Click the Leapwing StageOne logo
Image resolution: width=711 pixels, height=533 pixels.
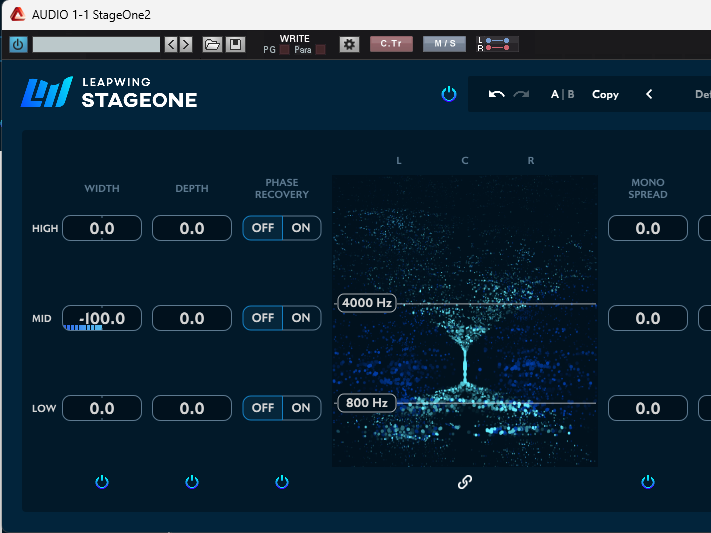click(109, 92)
